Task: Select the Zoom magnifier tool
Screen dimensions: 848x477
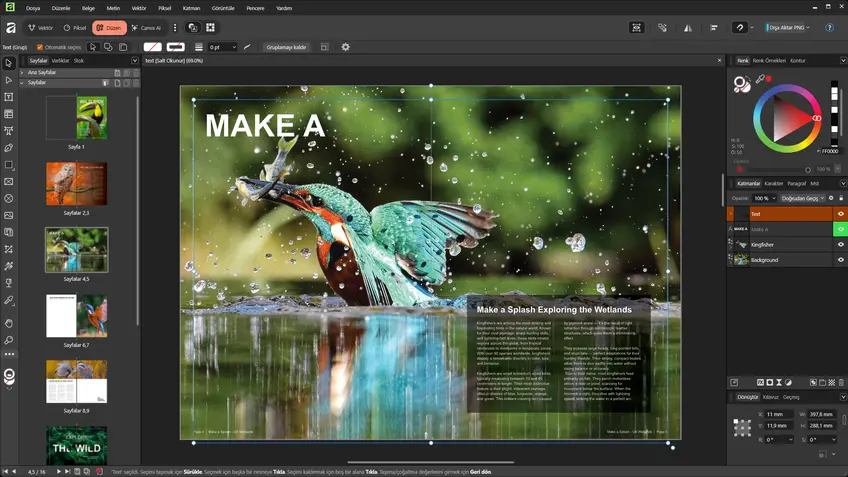Action: point(9,340)
